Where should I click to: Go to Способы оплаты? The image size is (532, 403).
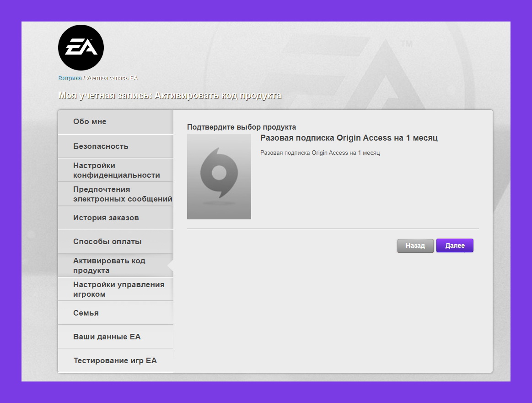116,241
